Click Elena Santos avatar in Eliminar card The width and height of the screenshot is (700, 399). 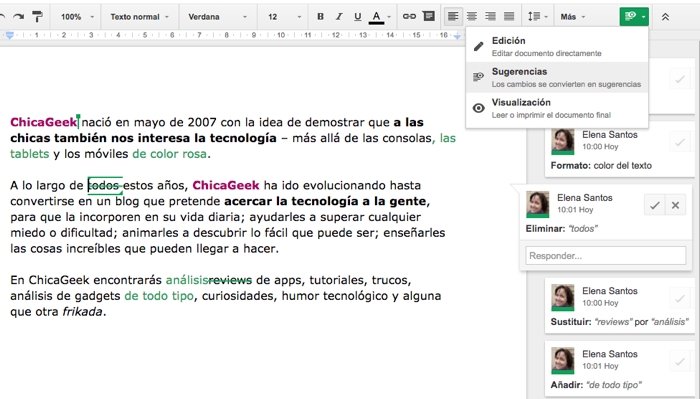pyautogui.click(x=538, y=204)
